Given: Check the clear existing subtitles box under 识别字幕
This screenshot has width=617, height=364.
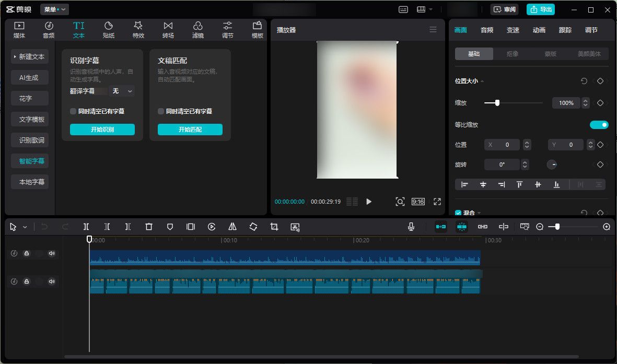Looking at the screenshot, I should (x=74, y=111).
